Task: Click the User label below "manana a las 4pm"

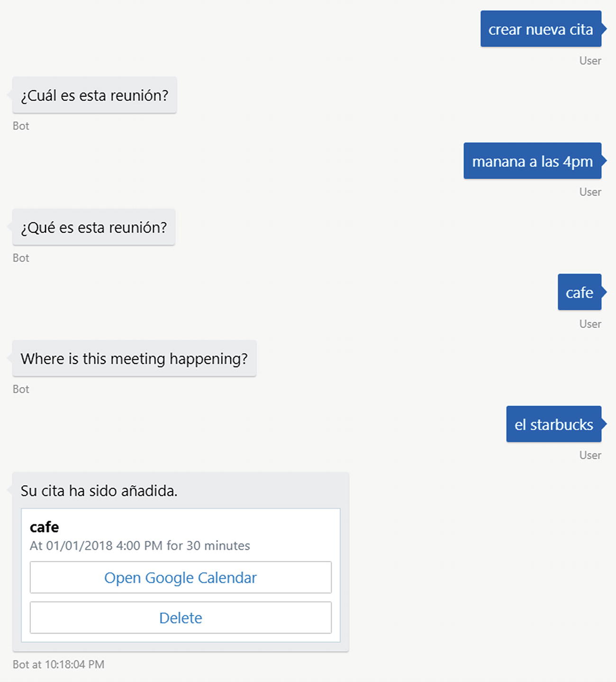Action: click(x=590, y=192)
